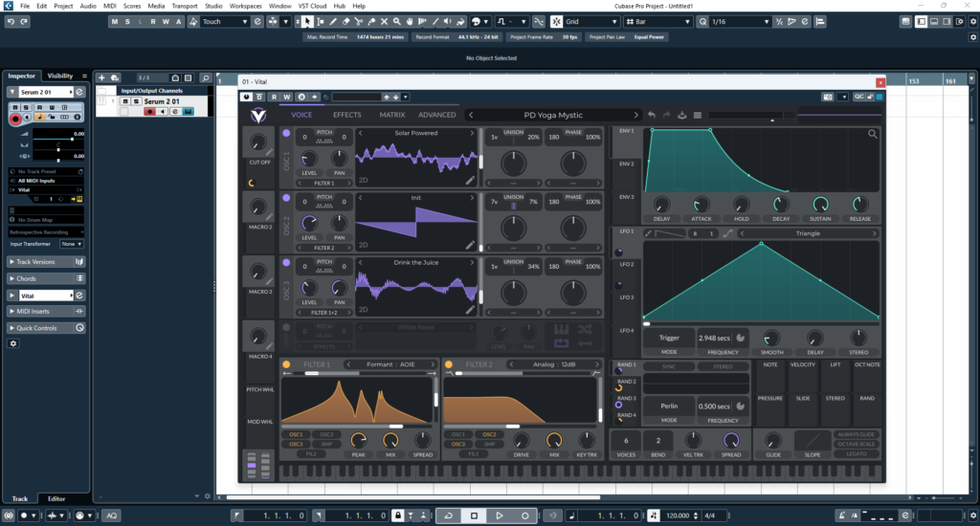Click the quantize Q icon
Screen dimensions: 980x526
[702, 21]
